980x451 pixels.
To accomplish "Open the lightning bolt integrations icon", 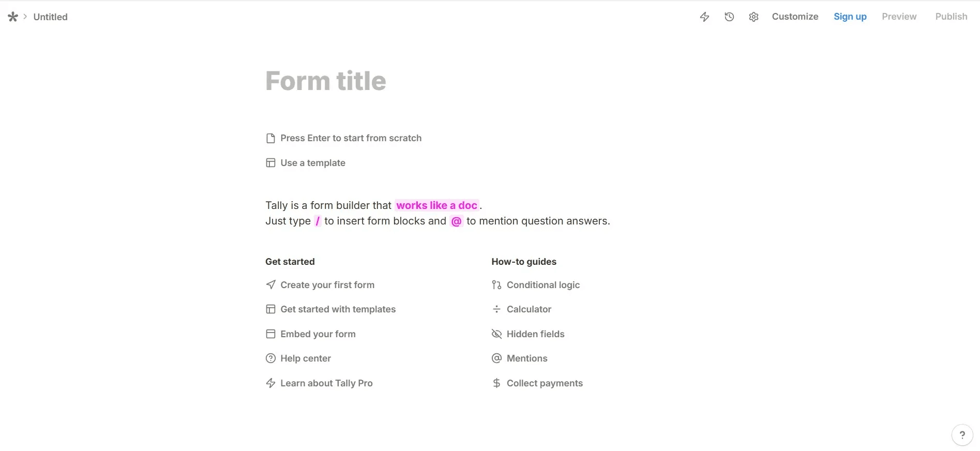I will coord(704,17).
